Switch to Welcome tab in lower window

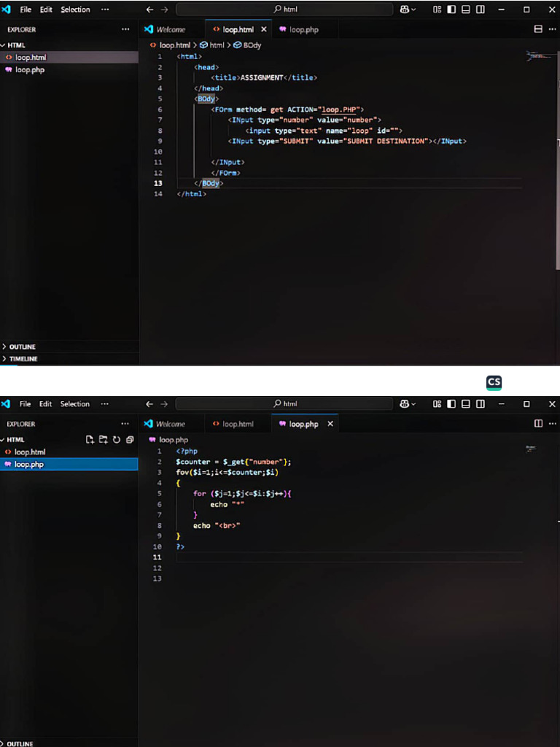point(170,424)
